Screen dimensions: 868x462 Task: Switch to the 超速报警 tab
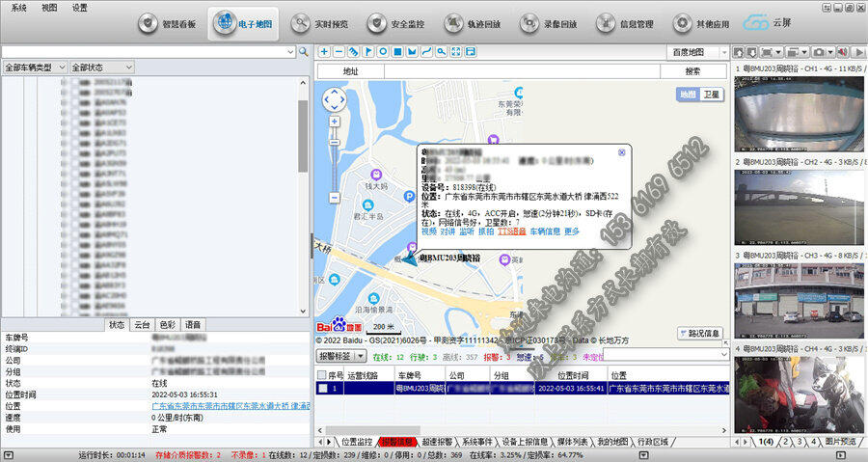pyautogui.click(x=438, y=442)
